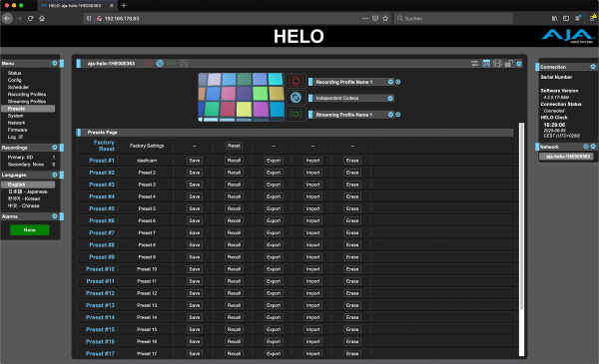This screenshot has height=364, width=599.
Task: Click the lock icon in header bar
Action: [x=508, y=64]
